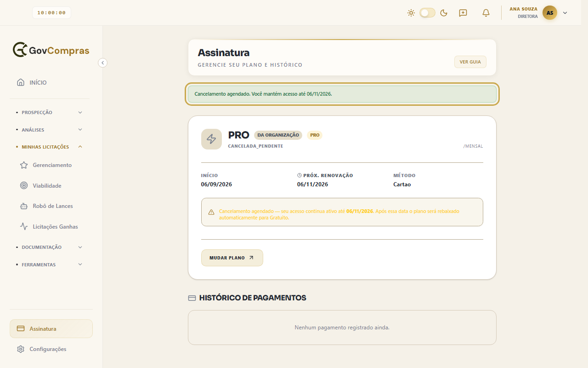Click the AS user avatar

pos(550,13)
